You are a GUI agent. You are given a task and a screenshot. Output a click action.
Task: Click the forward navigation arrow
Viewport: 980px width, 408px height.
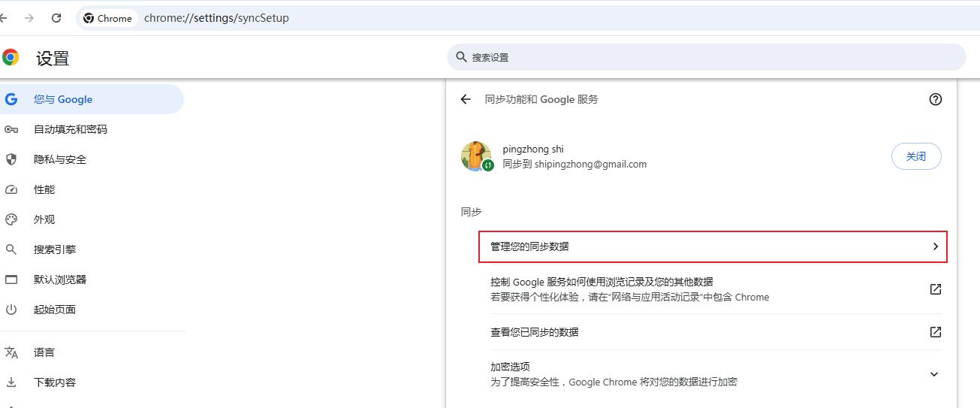pyautogui.click(x=29, y=18)
